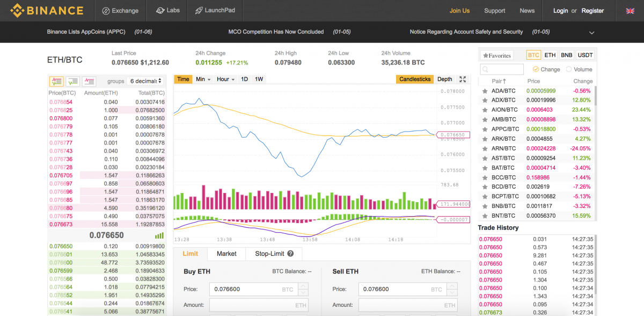
Task: Open the Labs menu item
Action: point(168,11)
